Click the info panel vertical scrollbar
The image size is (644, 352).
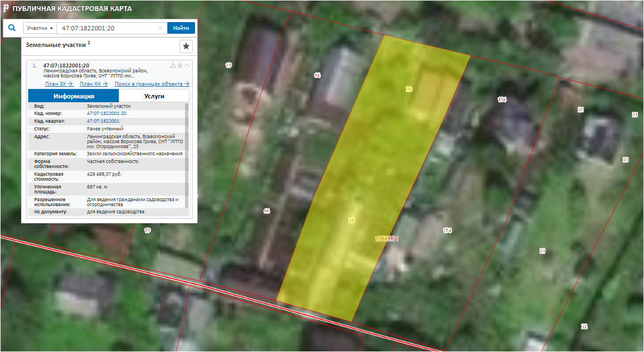tap(187, 155)
